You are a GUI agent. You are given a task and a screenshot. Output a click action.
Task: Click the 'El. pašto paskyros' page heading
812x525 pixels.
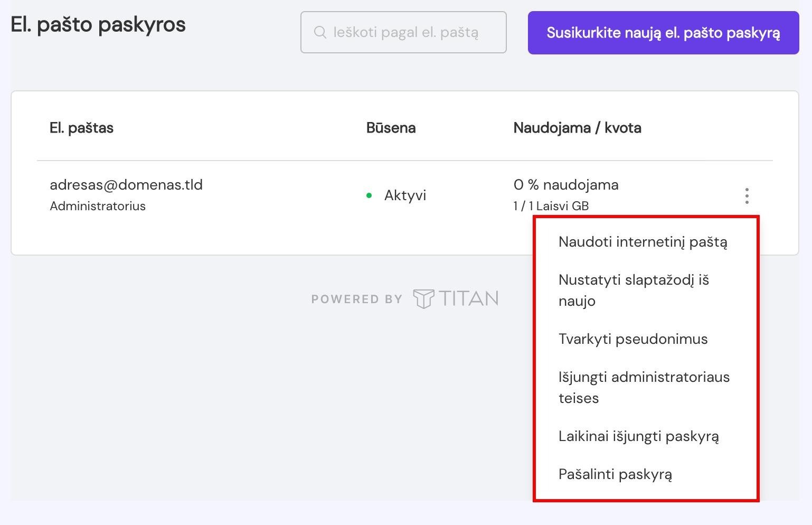pos(98,24)
